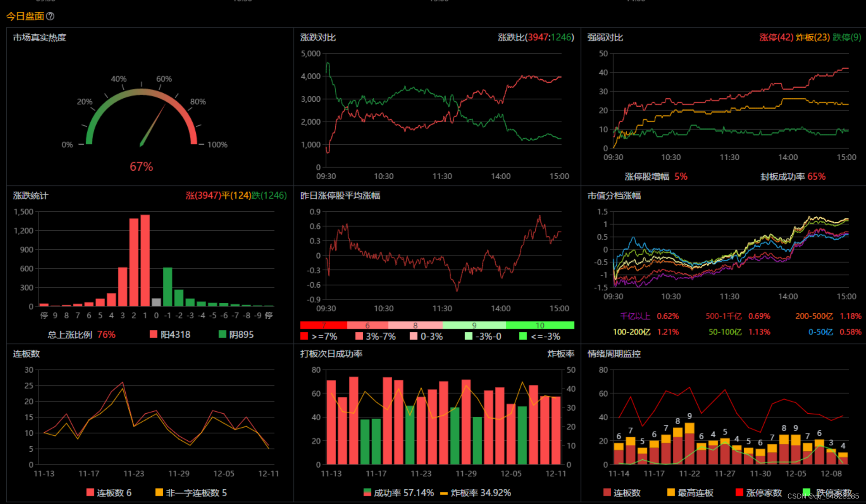Toggle the 成功率 57.14% legend icon
866x504 pixels.
pyautogui.click(x=367, y=492)
